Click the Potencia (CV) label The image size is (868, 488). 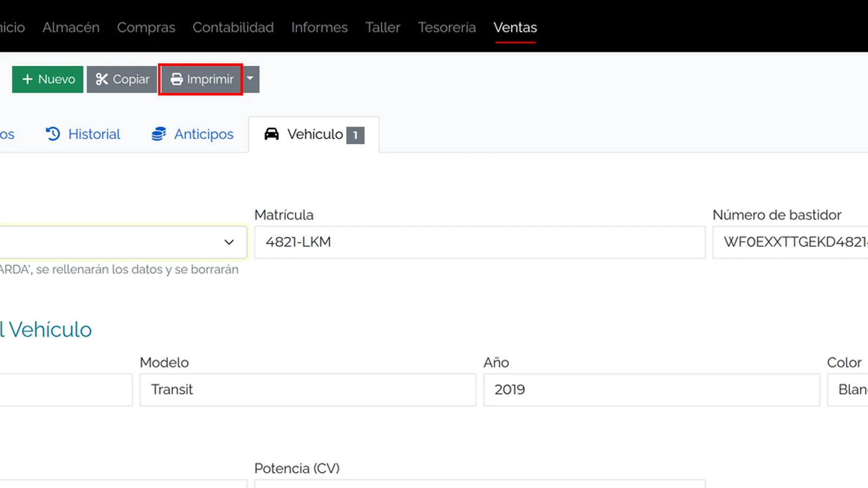(x=297, y=468)
